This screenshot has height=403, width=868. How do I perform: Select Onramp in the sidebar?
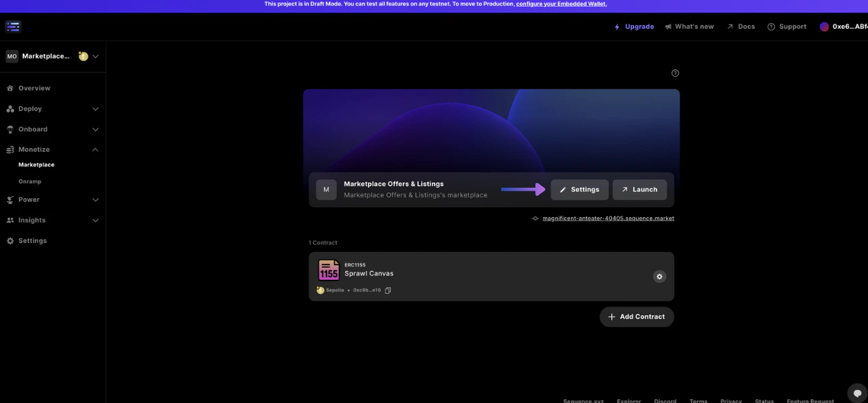30,181
